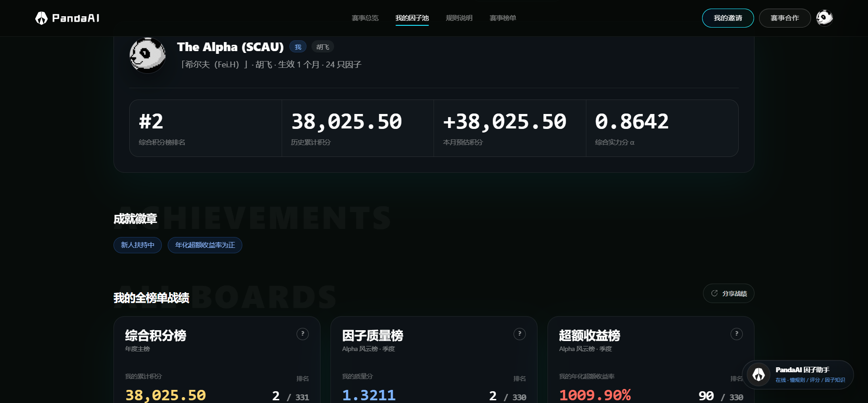Switch to 赛事榜单 tab
868x403 pixels.
click(503, 18)
